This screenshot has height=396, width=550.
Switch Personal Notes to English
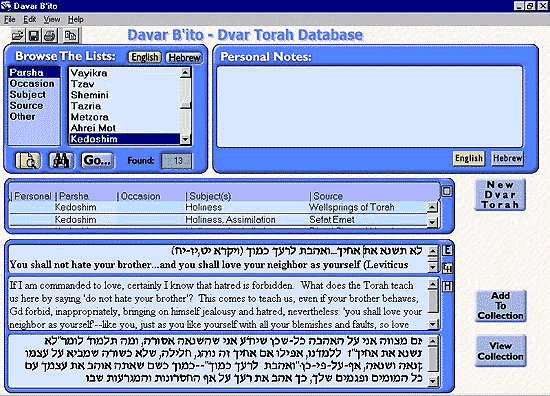[x=468, y=158]
